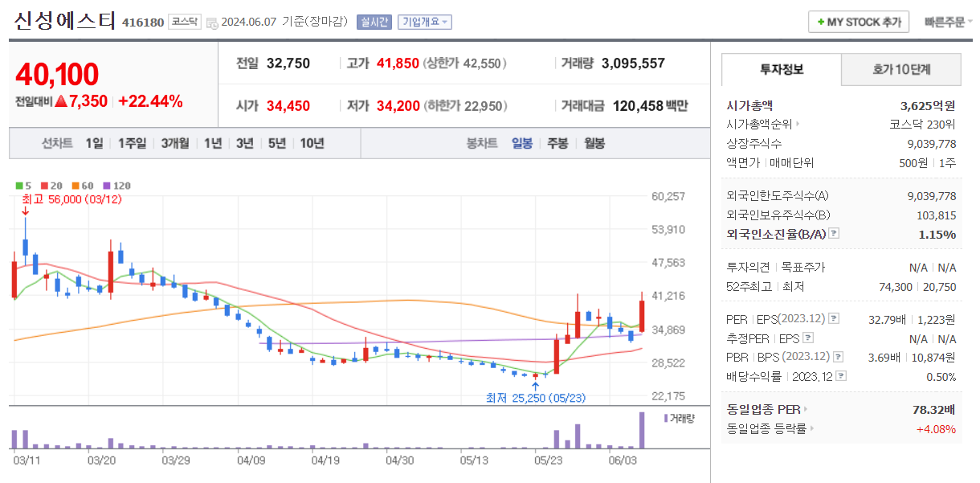The width and height of the screenshot is (980, 483).
Task: Click the 추정PER question mark icon
Action: click(808, 337)
